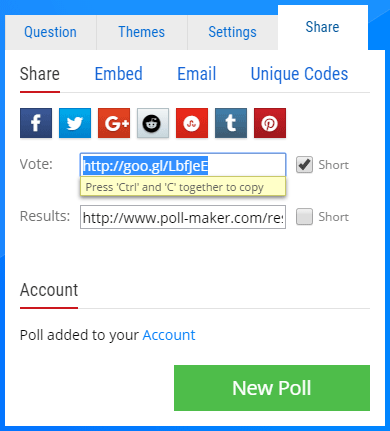Open the Account link
This screenshot has height=431, width=390.
(x=169, y=335)
